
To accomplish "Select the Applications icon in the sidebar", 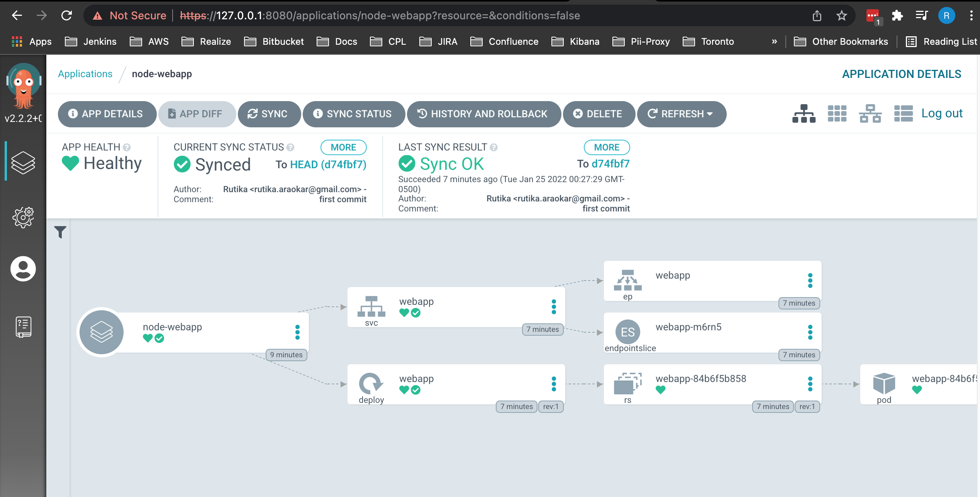I will point(23,162).
